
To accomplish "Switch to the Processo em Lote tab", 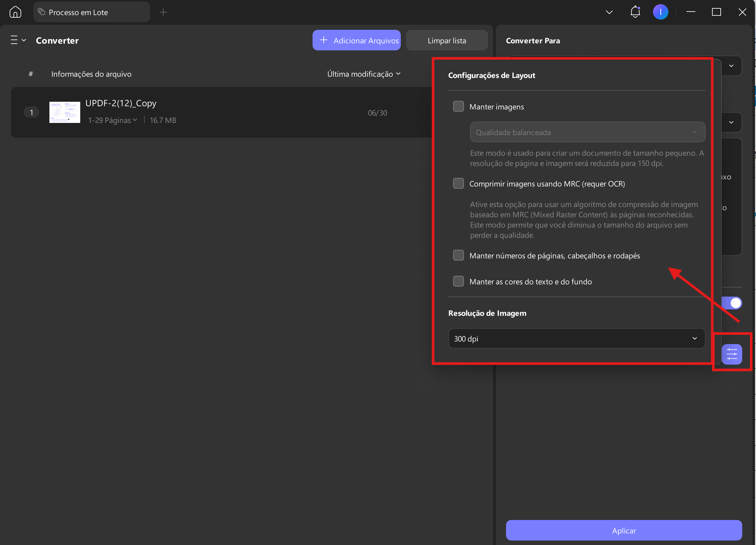I will pyautogui.click(x=91, y=12).
